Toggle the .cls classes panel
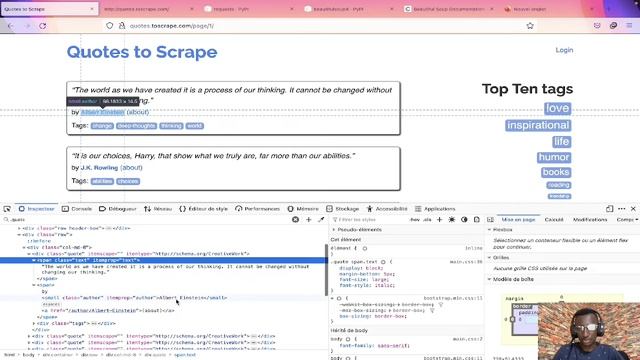 tap(427, 220)
